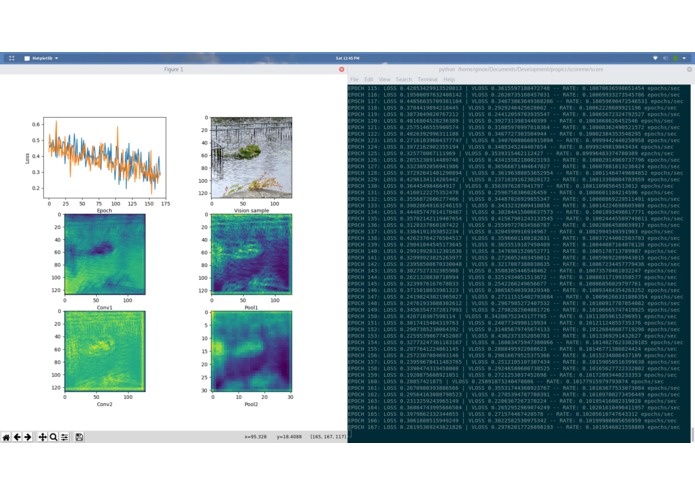Click the EPOCH 150 line in terminal
This screenshot has width=695, height=494.
pos(514,316)
